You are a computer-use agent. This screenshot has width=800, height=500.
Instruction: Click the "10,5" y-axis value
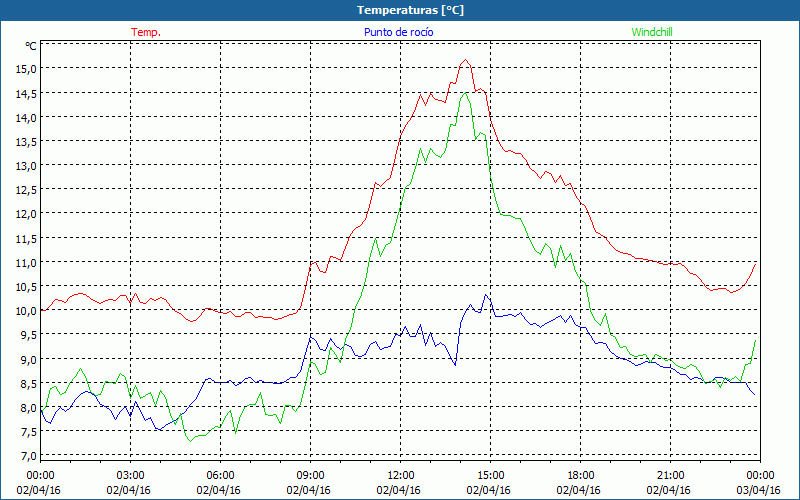pyautogui.click(x=27, y=287)
